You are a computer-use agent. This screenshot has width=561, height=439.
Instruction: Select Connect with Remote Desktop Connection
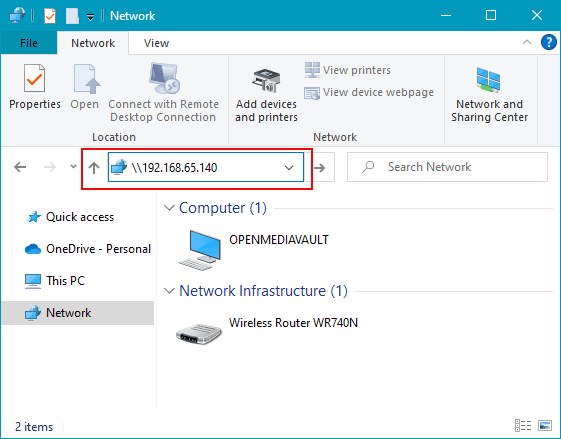coord(164,93)
